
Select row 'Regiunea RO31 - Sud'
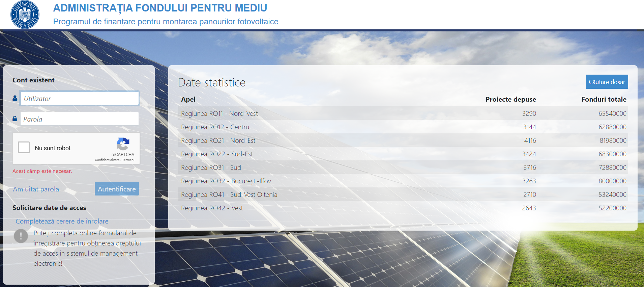click(x=403, y=167)
